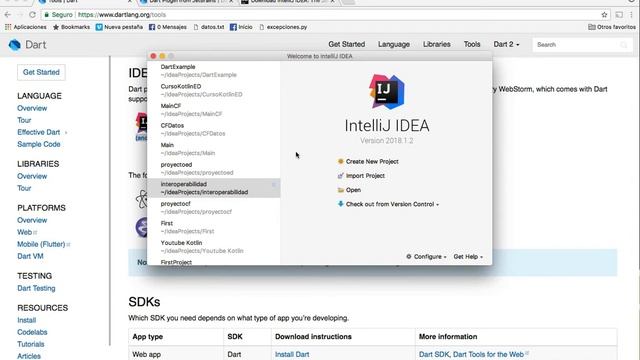The image size is (640, 360).
Task: Select the proyectoed recent project
Action: 213,169
